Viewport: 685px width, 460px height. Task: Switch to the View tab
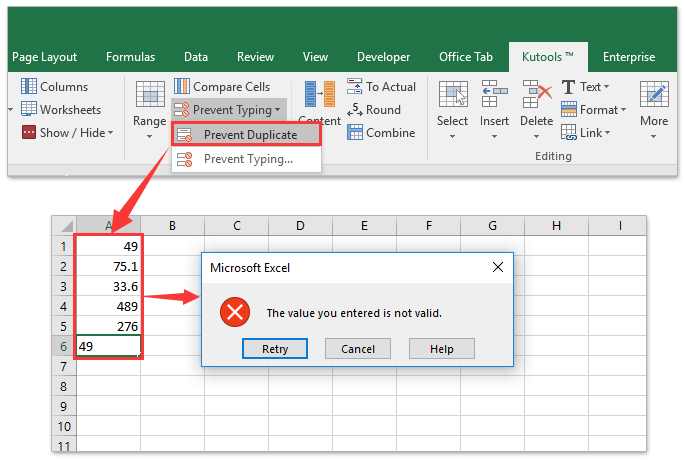(315, 57)
